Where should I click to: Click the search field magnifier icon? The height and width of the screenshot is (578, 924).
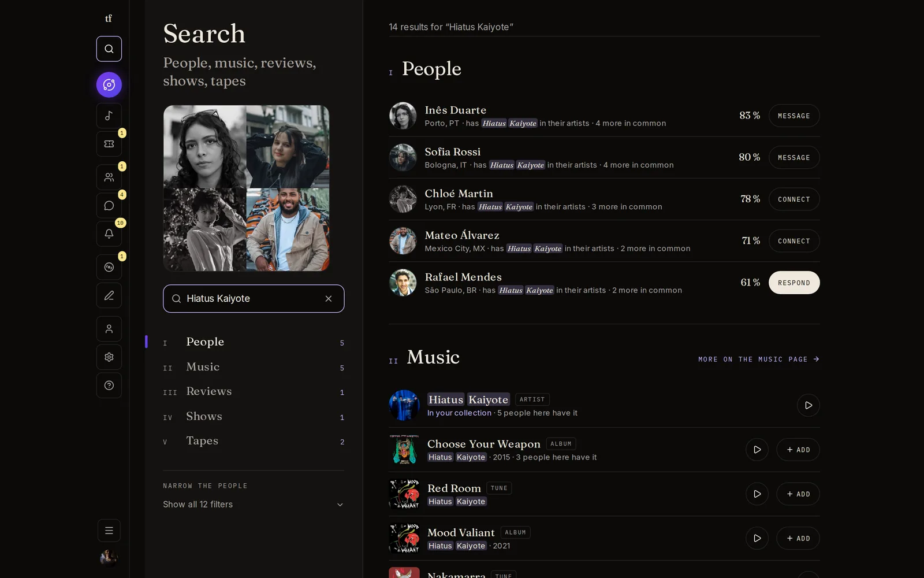click(x=177, y=299)
